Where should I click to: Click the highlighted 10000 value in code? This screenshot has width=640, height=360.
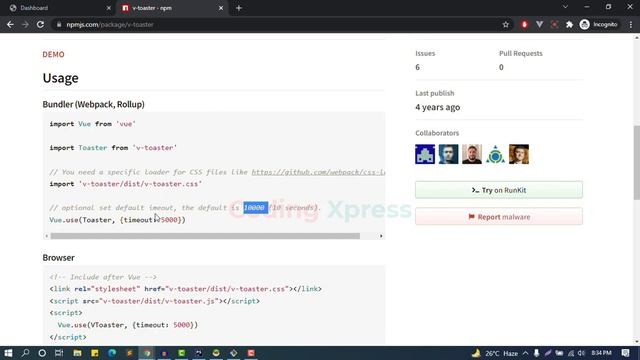(x=256, y=208)
